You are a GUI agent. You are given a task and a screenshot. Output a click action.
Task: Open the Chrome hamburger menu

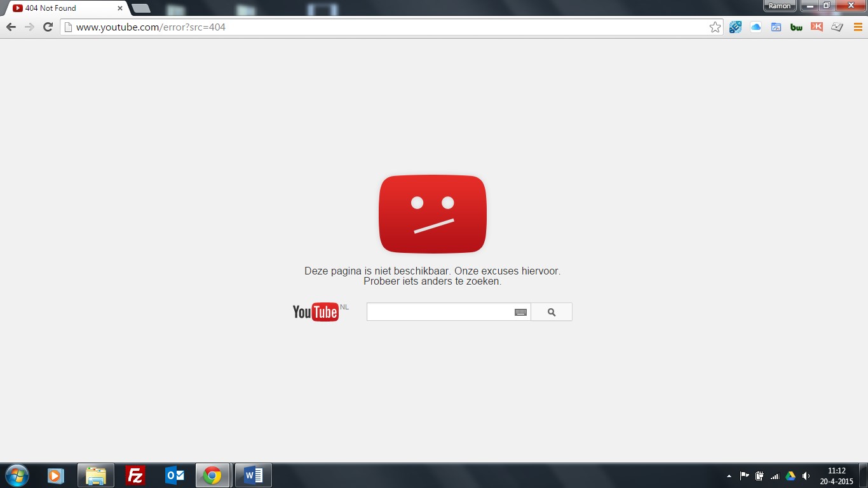click(858, 27)
